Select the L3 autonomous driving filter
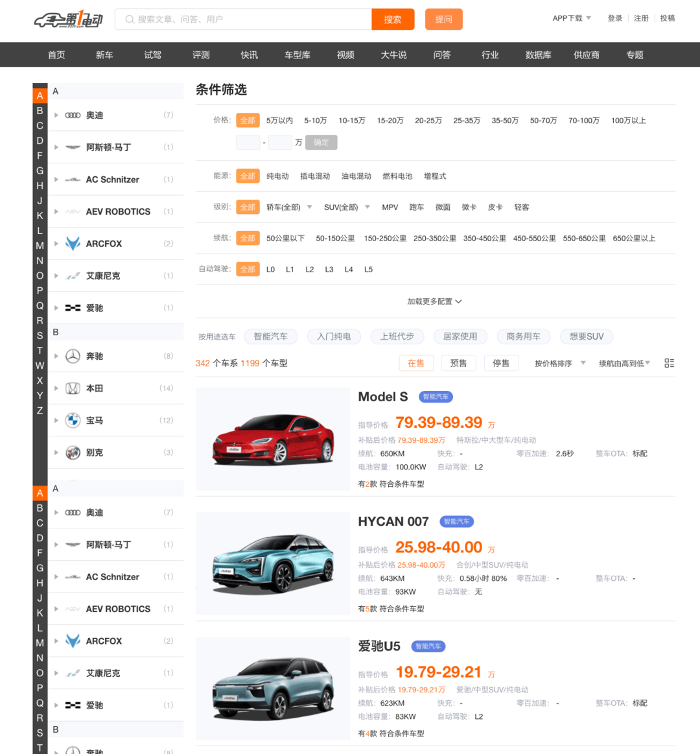Viewport: 700px width, 754px height. coord(329,269)
